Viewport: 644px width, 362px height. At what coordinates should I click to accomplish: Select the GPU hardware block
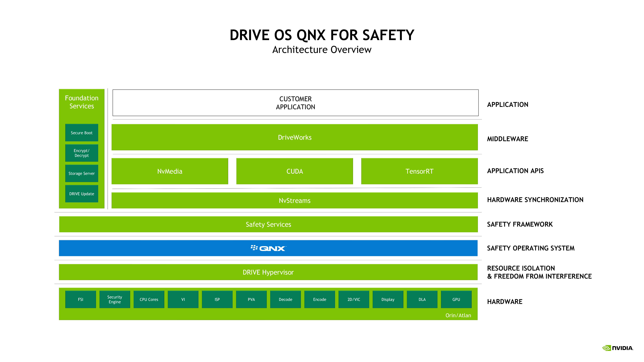point(456,299)
